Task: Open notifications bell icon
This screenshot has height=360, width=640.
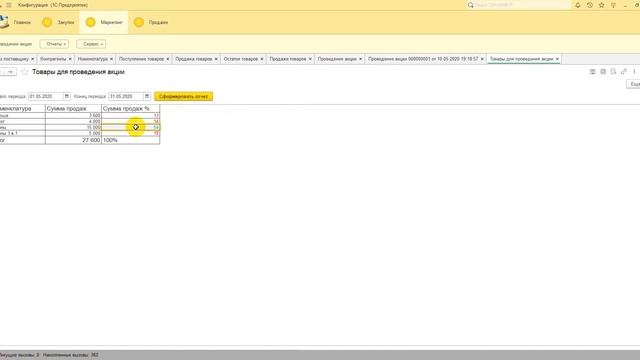Action: tap(578, 5)
